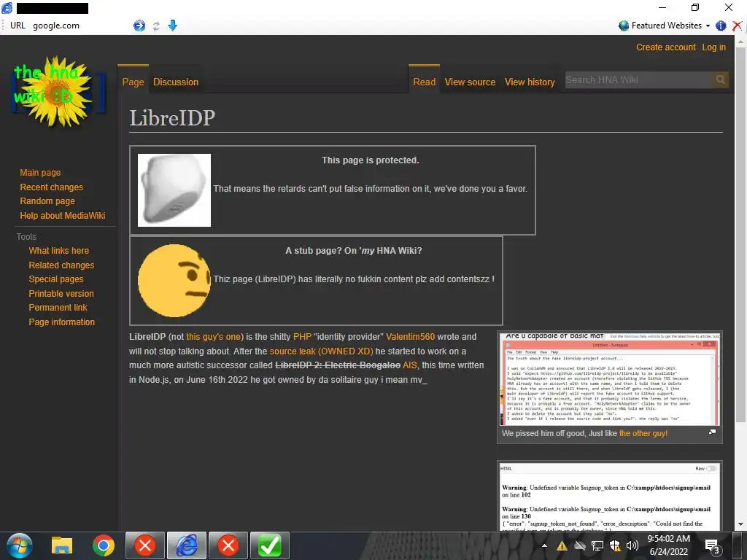Switch to the Page tab
This screenshot has width=747, height=560.
click(x=133, y=82)
